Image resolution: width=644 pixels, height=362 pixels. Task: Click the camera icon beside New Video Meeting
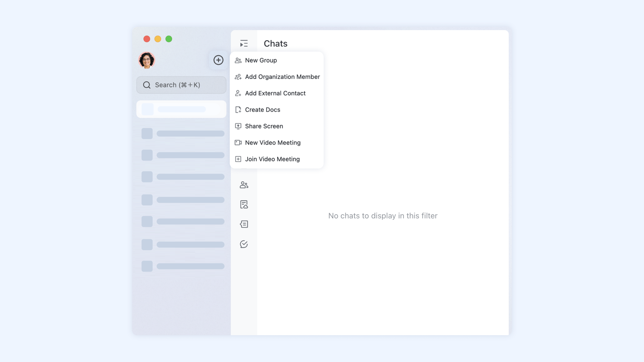(238, 142)
